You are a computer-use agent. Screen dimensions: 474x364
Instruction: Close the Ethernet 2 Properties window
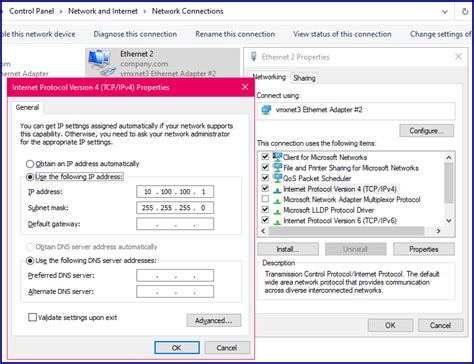pos(458,57)
